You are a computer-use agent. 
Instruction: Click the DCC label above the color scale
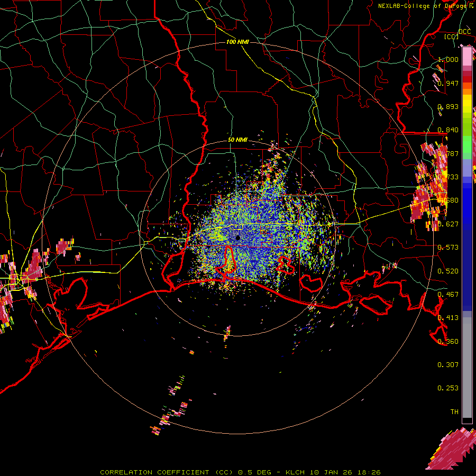(464, 32)
